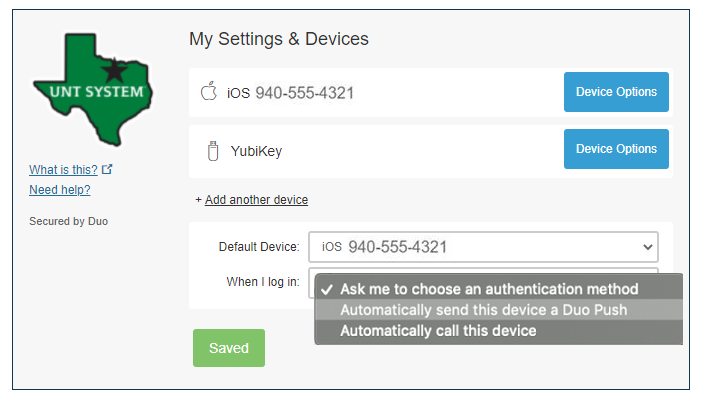706x401 pixels.
Task: Open Device Options for the iOS phone
Action: [616, 92]
